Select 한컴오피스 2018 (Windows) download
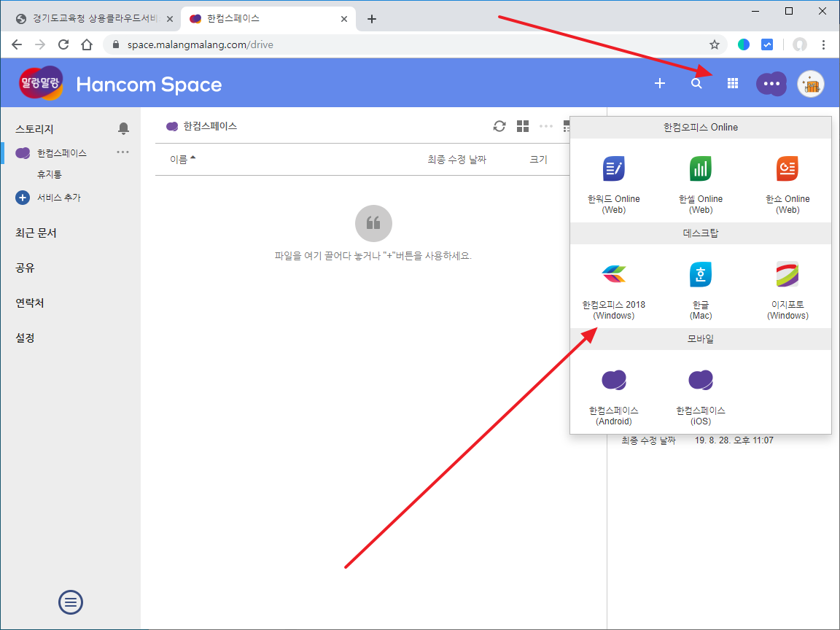 613,291
